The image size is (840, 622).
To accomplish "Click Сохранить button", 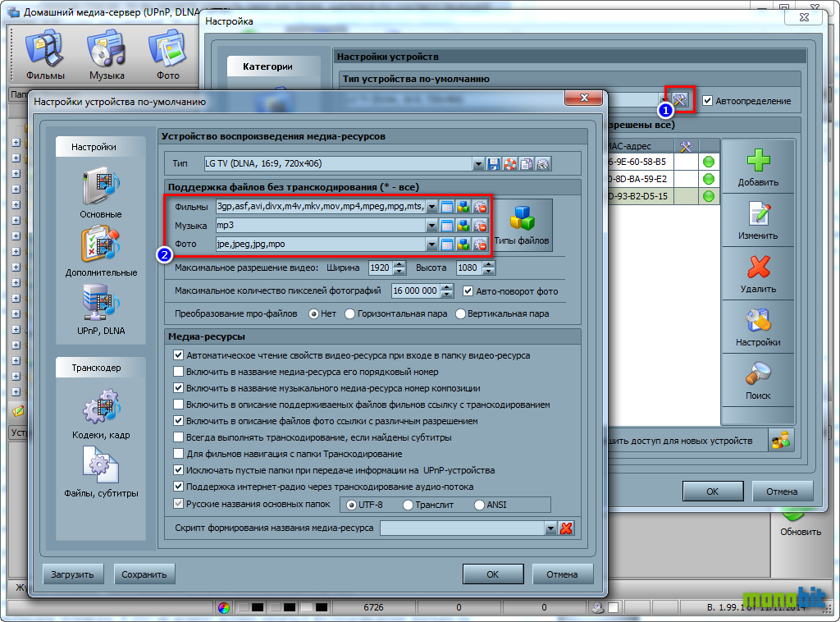I will [144, 574].
